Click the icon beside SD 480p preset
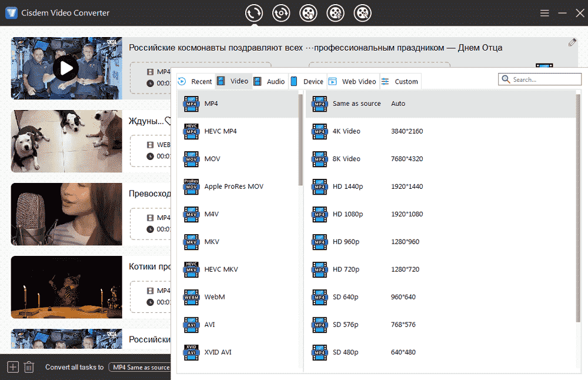588x380 pixels. click(319, 352)
